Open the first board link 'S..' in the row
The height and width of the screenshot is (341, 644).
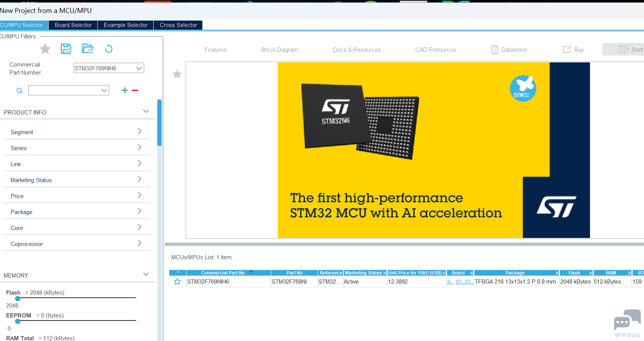pos(450,282)
